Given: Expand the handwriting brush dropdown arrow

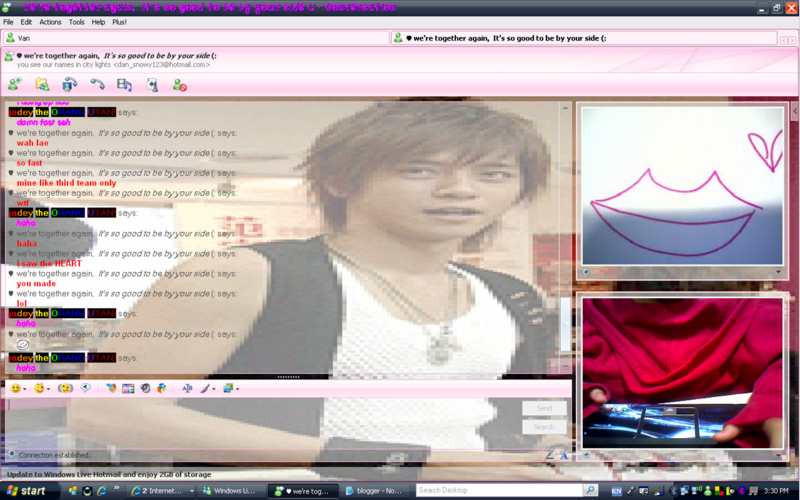Looking at the screenshot, I should coord(214,389).
